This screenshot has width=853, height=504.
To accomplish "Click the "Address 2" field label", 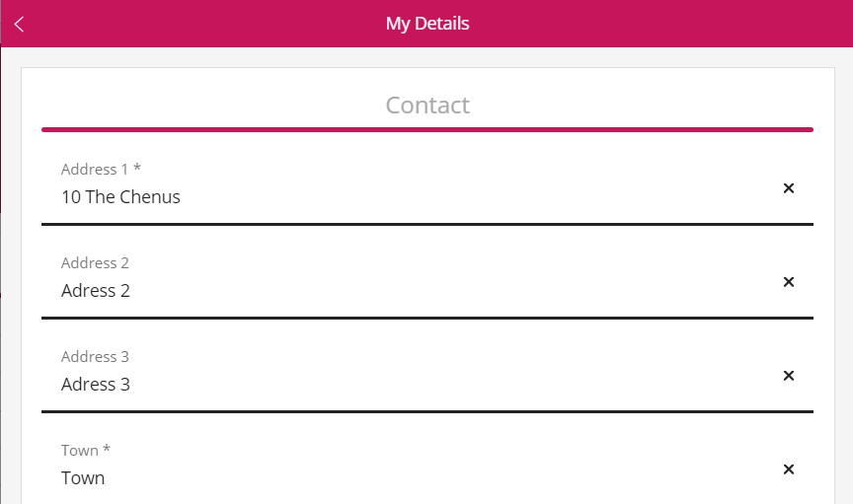I will pos(95,263).
